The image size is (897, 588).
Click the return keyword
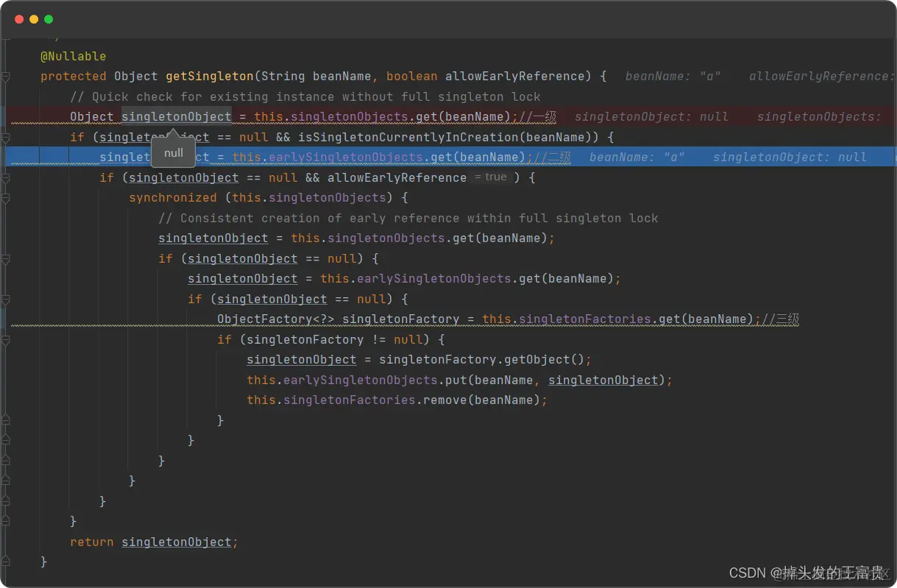[x=92, y=542]
